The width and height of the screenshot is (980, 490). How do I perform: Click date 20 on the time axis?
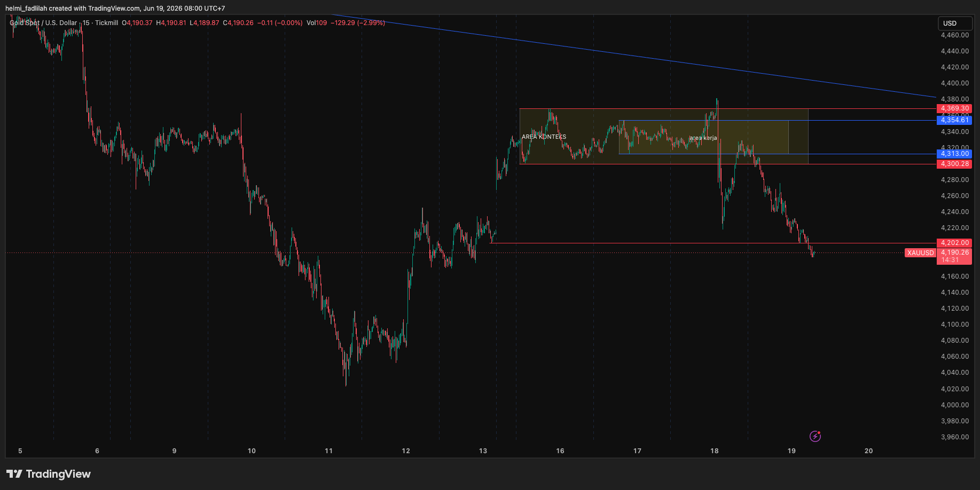click(x=869, y=451)
